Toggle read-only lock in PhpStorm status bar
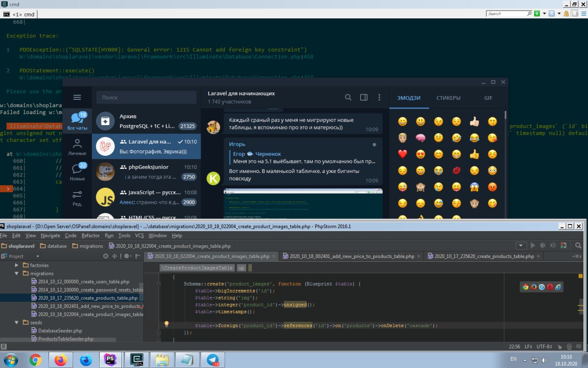 [x=560, y=346]
